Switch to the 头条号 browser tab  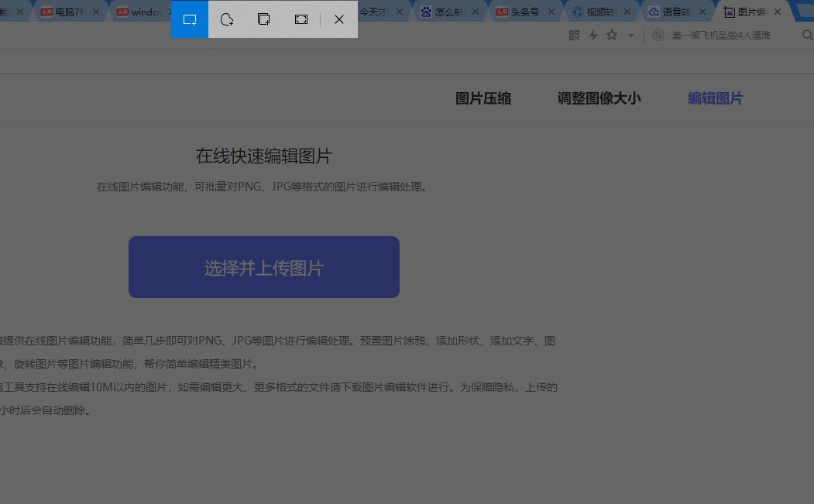coord(527,12)
